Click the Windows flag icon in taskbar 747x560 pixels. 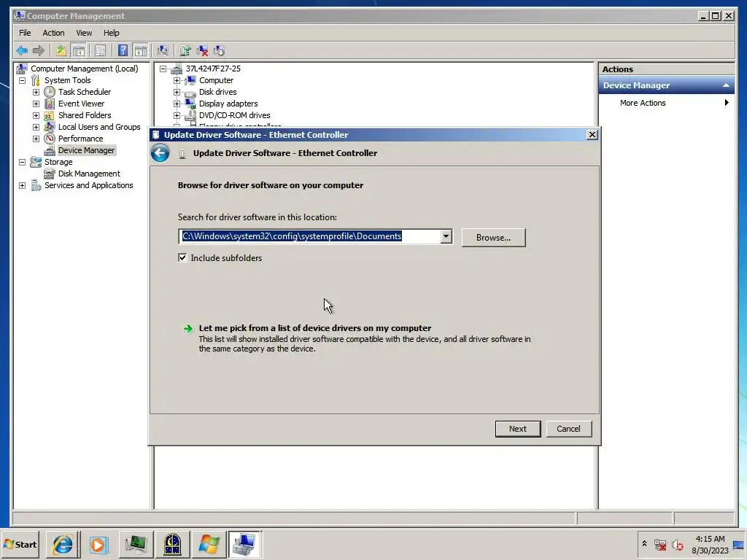pyautogui.click(x=209, y=544)
